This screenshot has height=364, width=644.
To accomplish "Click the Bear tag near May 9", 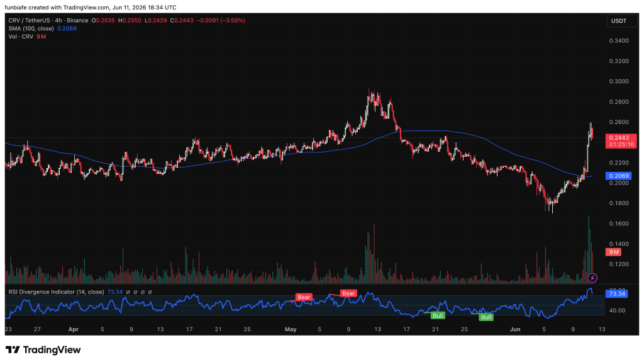I will [x=348, y=293].
